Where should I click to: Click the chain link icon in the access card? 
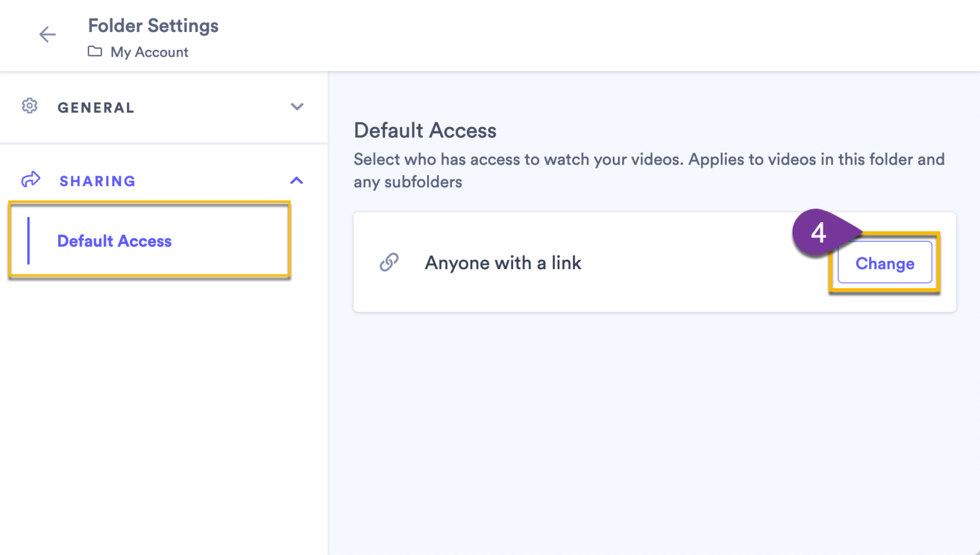[x=389, y=262]
